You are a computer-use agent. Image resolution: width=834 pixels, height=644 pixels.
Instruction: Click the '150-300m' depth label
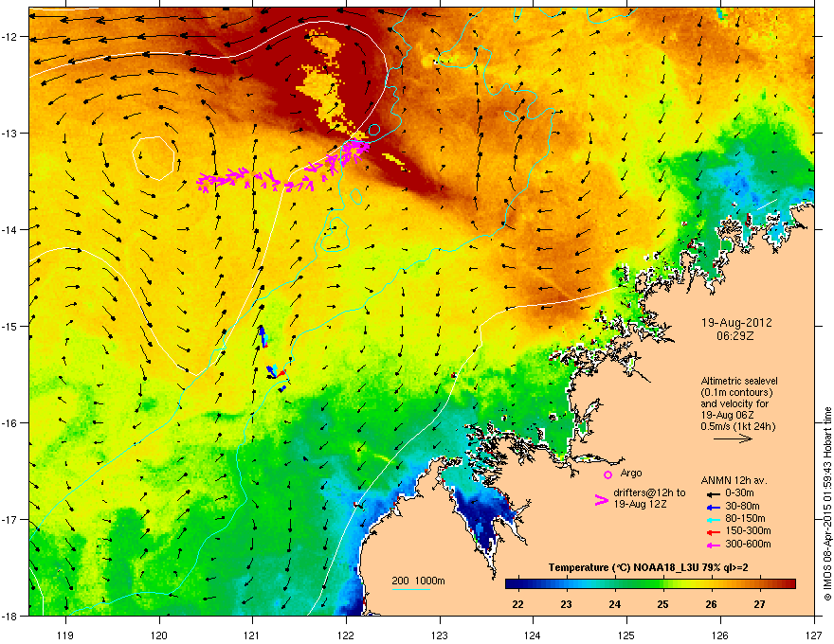[x=748, y=530]
